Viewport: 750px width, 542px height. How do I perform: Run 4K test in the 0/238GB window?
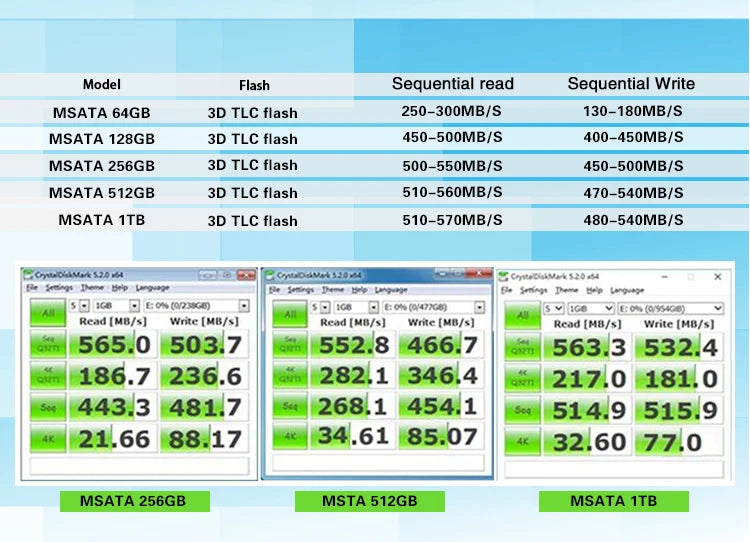[48, 439]
